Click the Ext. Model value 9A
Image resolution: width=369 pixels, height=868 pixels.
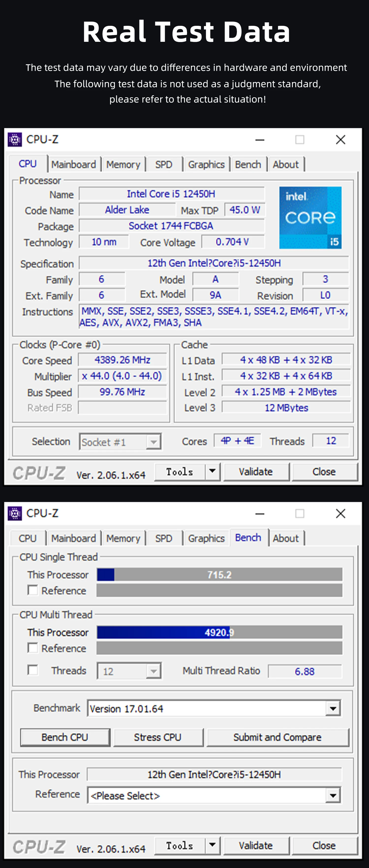point(215,295)
